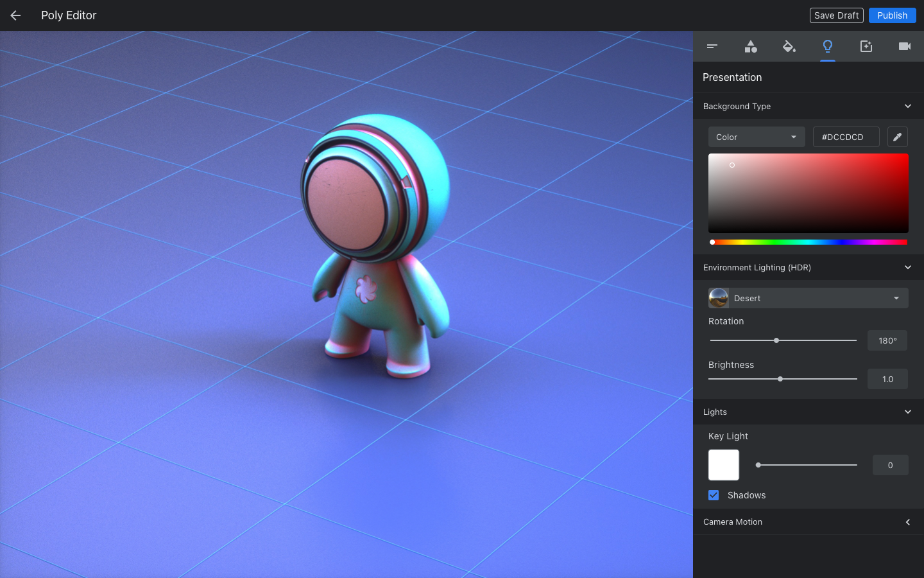Viewport: 924px width, 578px height.
Task: Click the Poly Editor title text
Action: pyautogui.click(x=69, y=15)
